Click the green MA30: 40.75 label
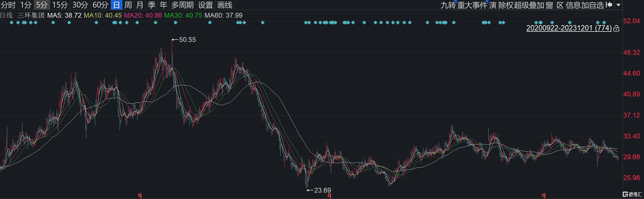Image resolution: width=644 pixels, height=199 pixels. 183,15
